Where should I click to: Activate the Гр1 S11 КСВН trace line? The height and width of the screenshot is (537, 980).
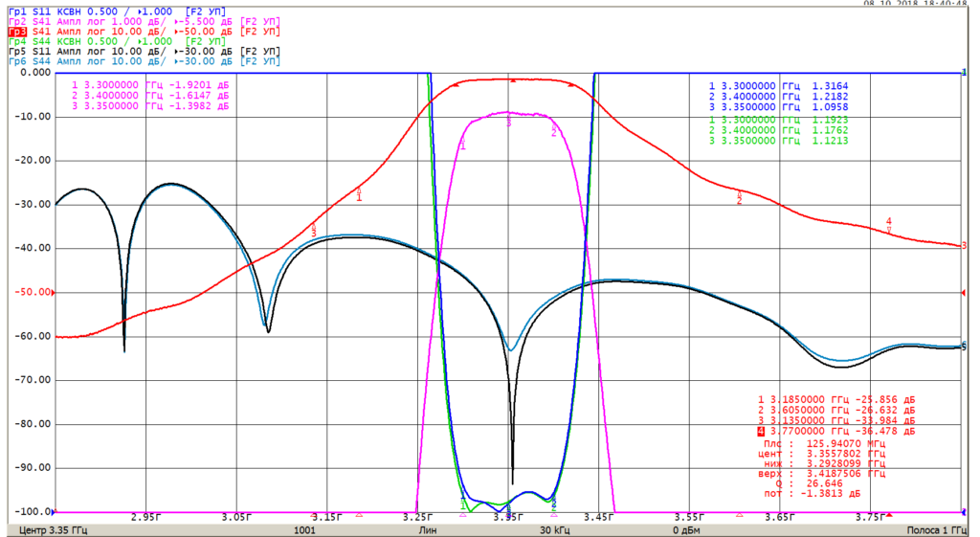117,11
